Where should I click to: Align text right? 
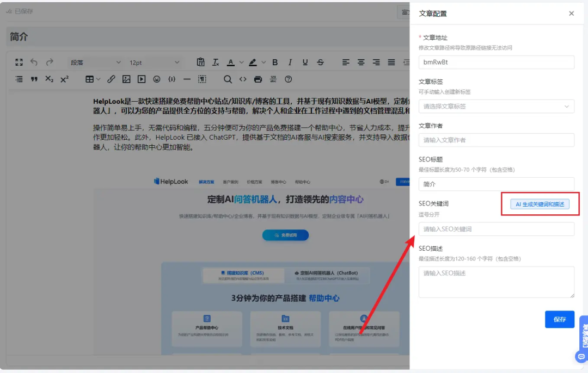pyautogui.click(x=376, y=62)
